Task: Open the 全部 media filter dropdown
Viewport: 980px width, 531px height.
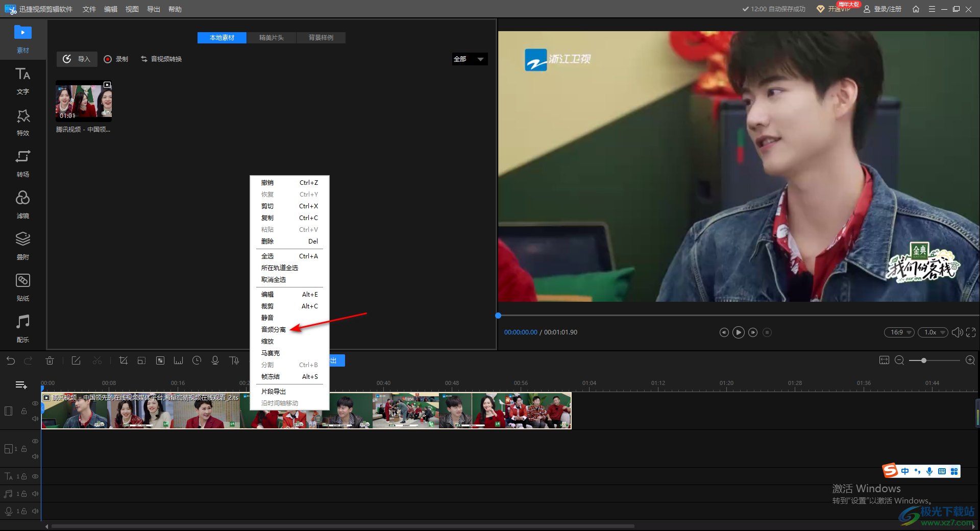Action: click(x=470, y=59)
